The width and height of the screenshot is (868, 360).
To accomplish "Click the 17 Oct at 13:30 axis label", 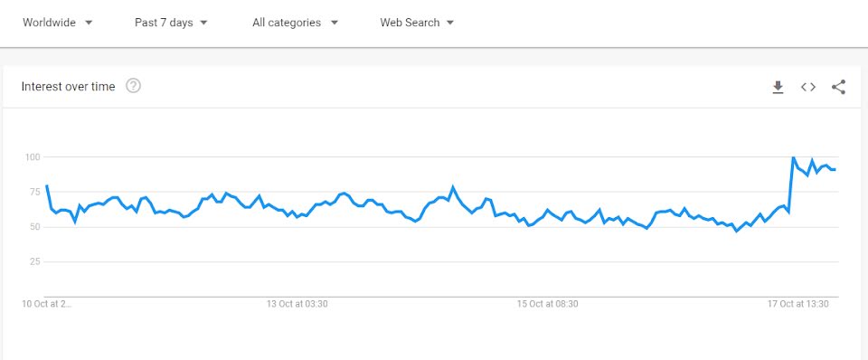I will click(797, 304).
